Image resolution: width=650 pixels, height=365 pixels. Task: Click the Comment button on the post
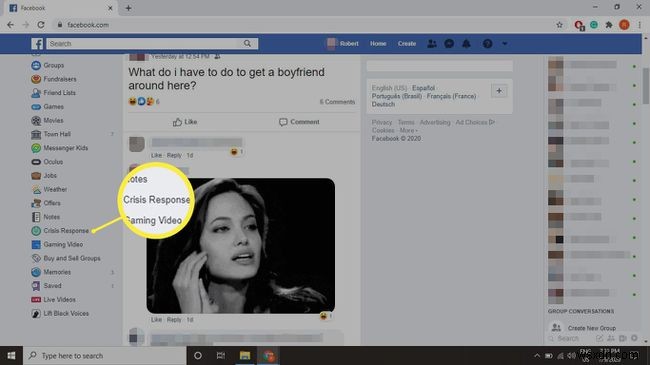299,122
